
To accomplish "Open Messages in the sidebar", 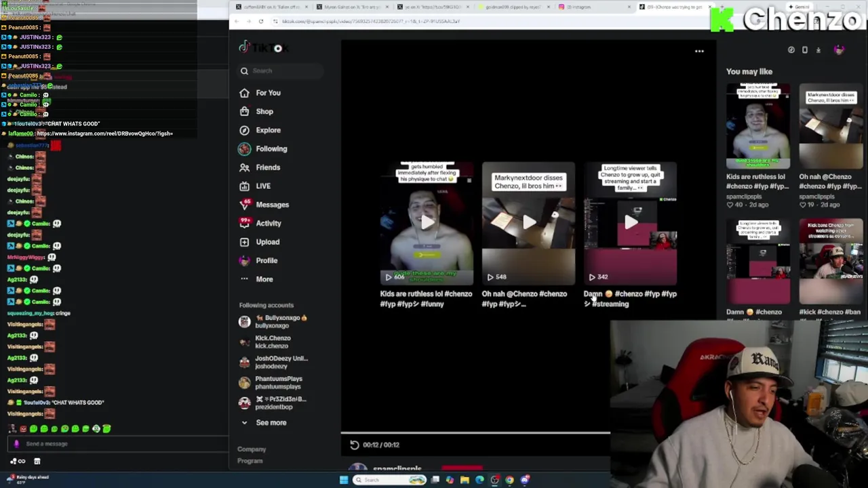I will click(x=264, y=205).
